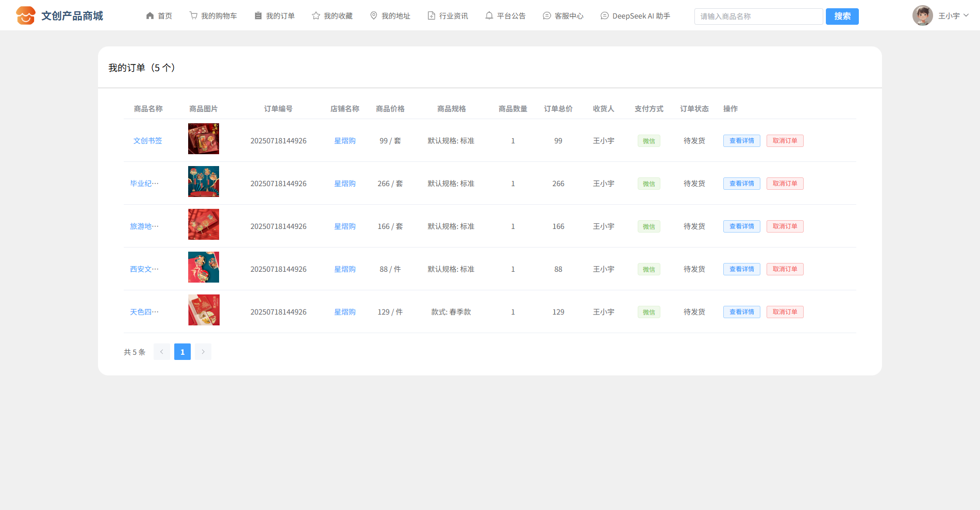Image resolution: width=980 pixels, height=510 pixels.
Task: Click the blue 搜索 button
Action: click(x=842, y=17)
